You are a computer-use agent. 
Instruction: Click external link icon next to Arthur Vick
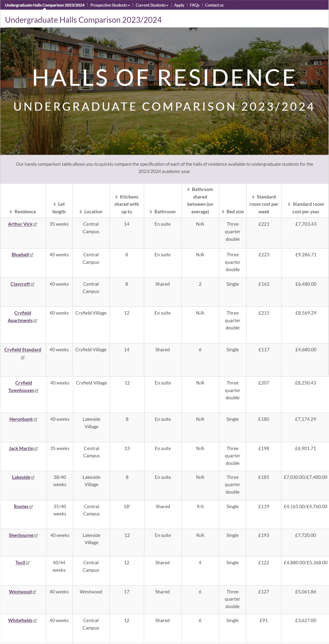tap(35, 225)
